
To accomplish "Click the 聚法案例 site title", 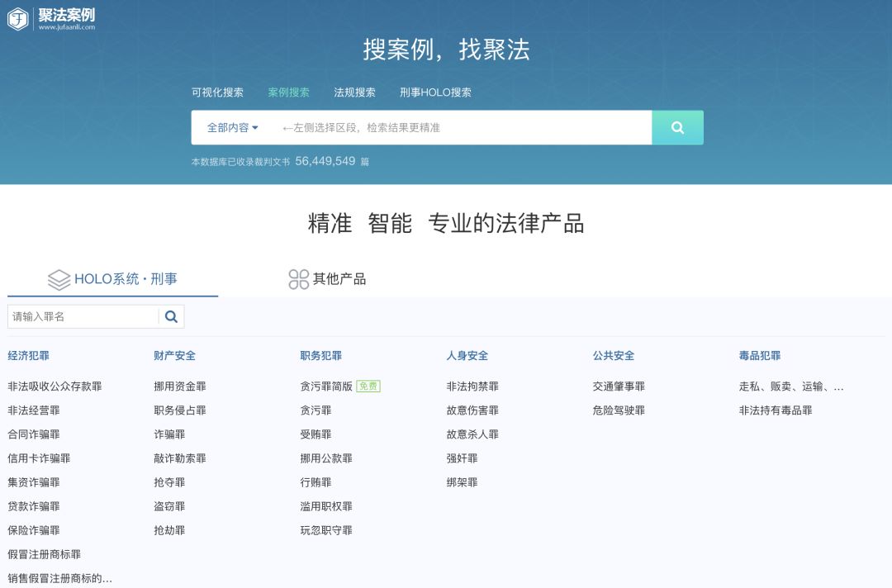I will pyautogui.click(x=67, y=16).
